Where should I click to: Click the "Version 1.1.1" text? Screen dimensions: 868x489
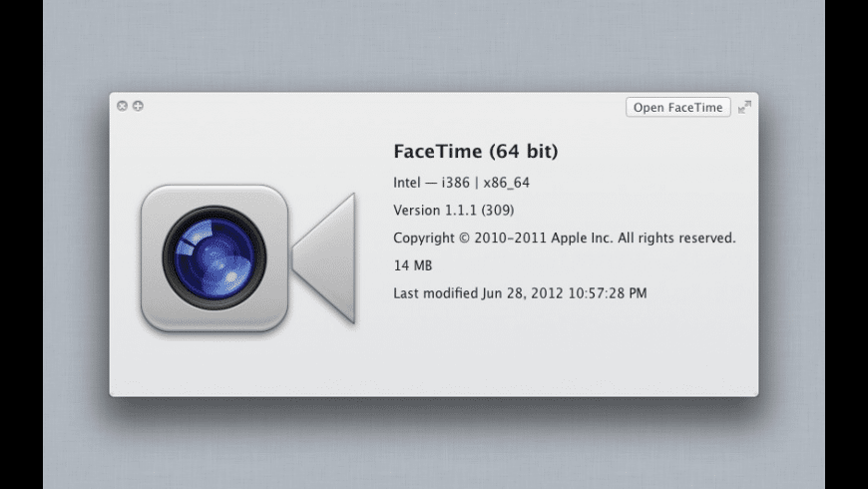pyautogui.click(x=437, y=211)
